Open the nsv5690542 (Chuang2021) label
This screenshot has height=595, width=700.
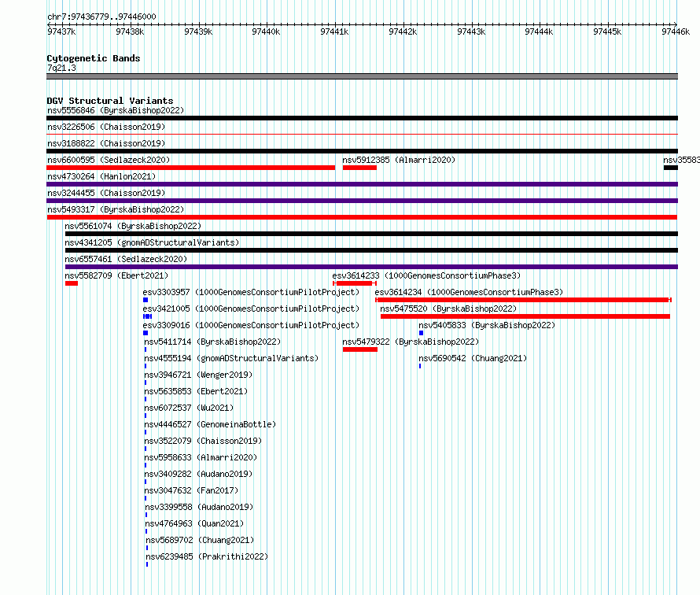click(473, 358)
